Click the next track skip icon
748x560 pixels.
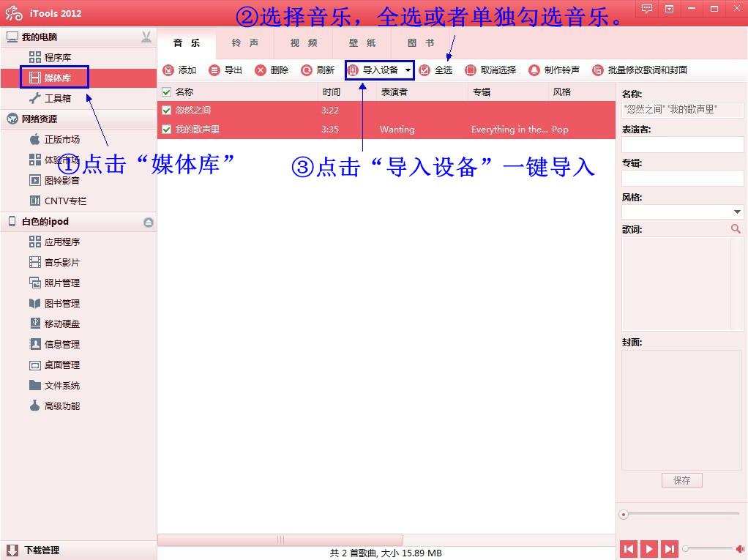[670, 548]
